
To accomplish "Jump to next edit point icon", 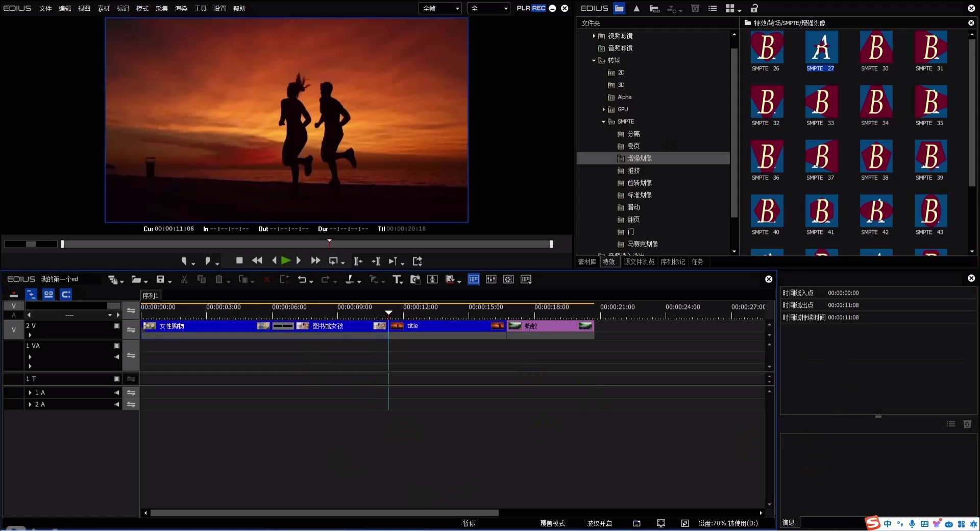I will coord(376,261).
